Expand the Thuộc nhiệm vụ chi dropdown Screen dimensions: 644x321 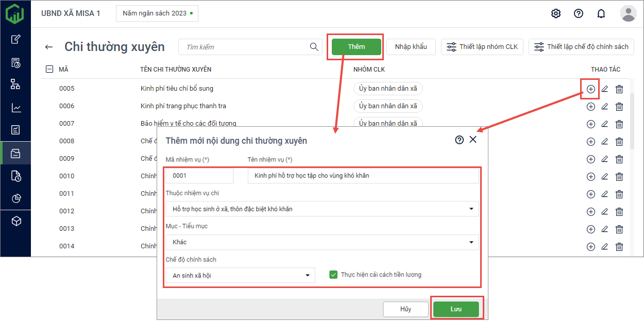click(x=322, y=209)
